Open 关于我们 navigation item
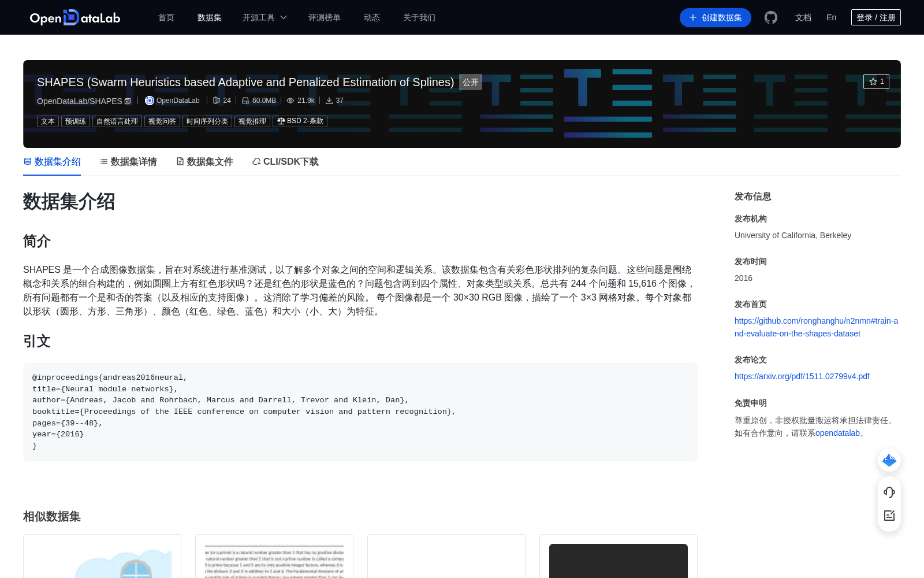The image size is (924, 578). click(x=419, y=17)
